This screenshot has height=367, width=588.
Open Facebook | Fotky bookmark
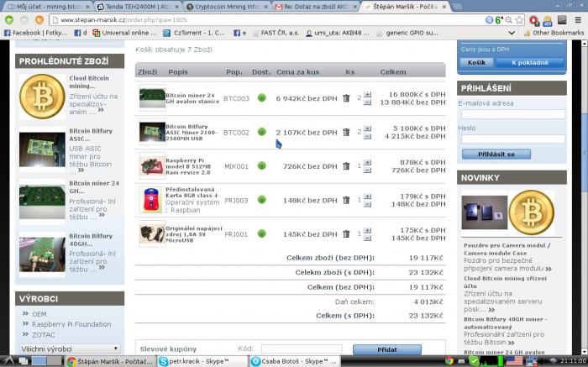pos(35,33)
